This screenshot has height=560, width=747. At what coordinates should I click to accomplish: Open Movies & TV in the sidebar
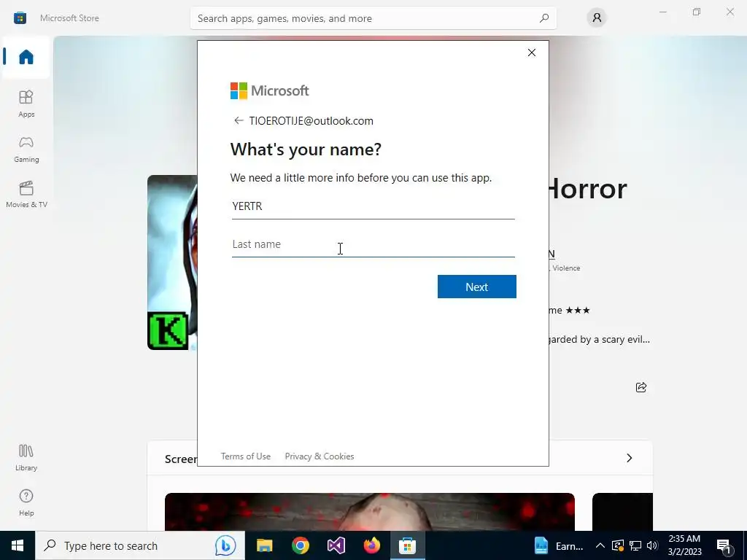click(26, 194)
